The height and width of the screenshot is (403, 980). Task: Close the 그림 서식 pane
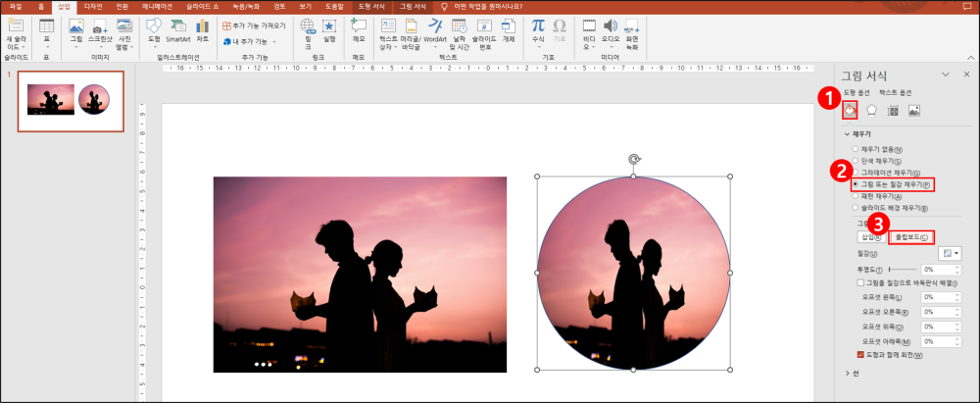[966, 74]
